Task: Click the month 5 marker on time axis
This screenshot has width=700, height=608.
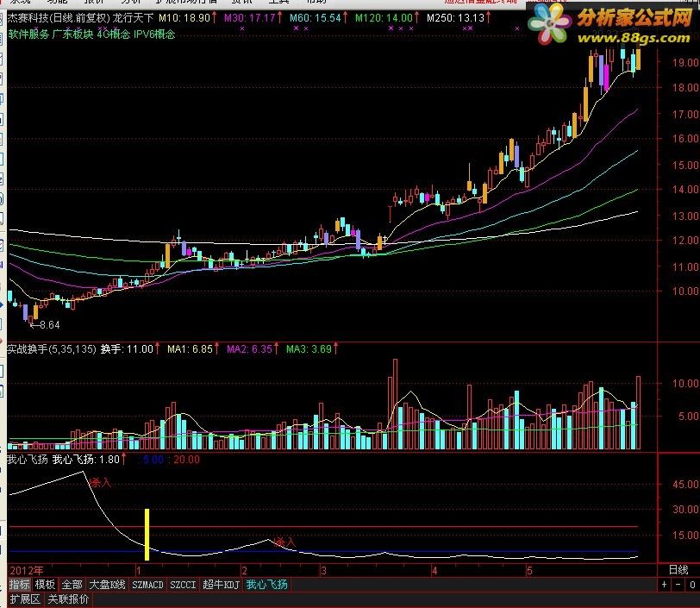Action: coord(529,570)
